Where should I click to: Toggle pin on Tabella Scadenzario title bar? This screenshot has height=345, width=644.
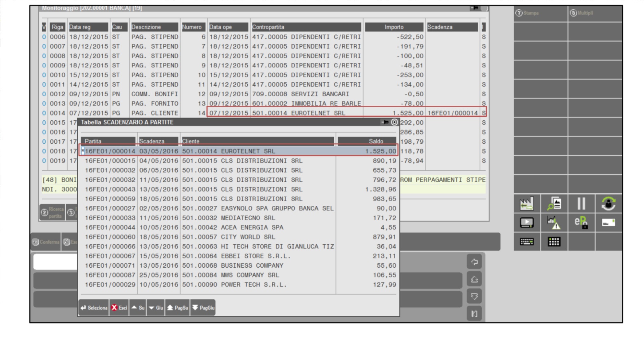click(385, 122)
